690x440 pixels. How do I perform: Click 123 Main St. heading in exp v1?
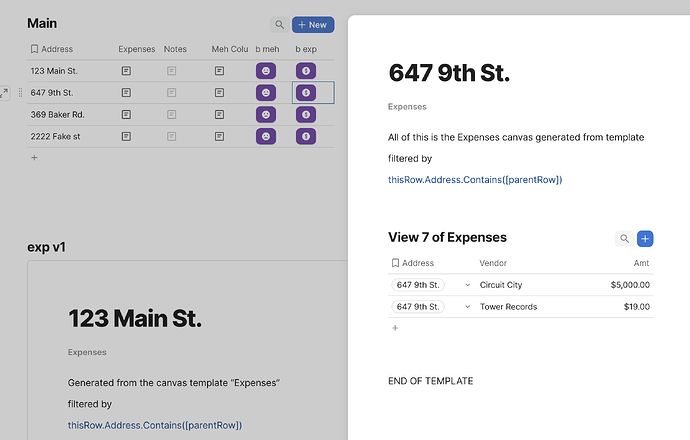coord(135,319)
